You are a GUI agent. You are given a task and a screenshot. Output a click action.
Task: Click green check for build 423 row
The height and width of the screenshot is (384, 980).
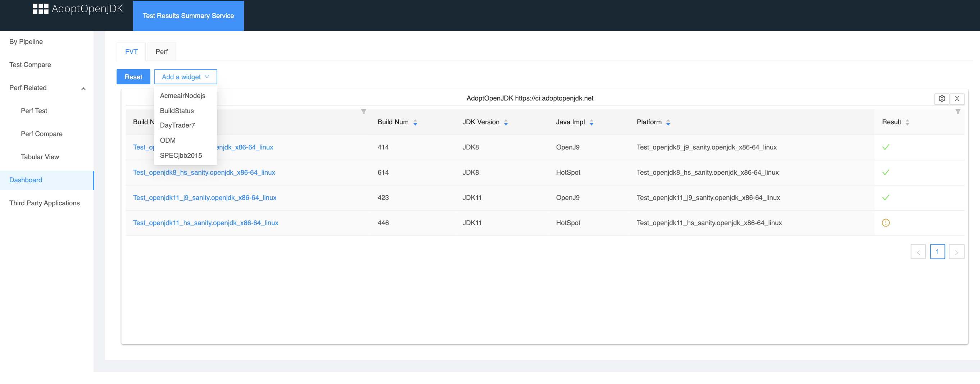click(886, 198)
